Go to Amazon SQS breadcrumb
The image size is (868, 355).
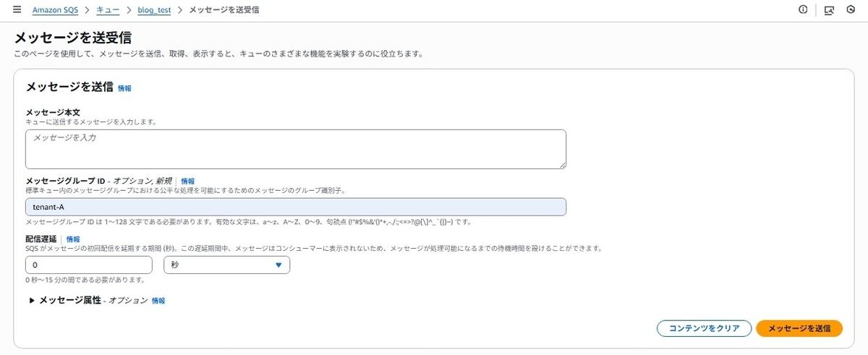click(55, 10)
